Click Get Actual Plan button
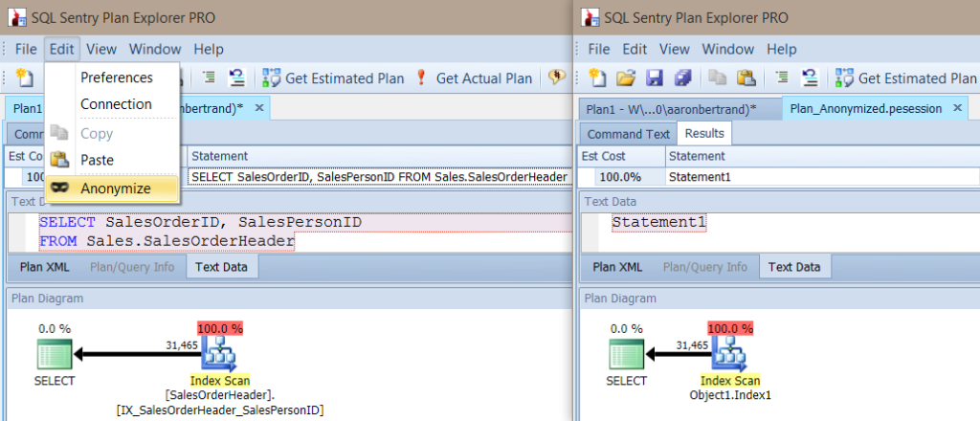The image size is (980, 421). (x=475, y=78)
